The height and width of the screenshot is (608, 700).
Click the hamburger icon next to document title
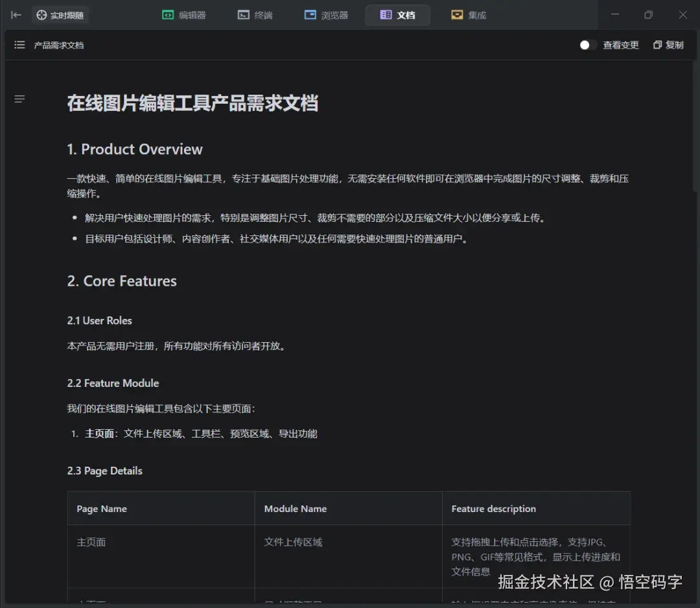coord(19,99)
